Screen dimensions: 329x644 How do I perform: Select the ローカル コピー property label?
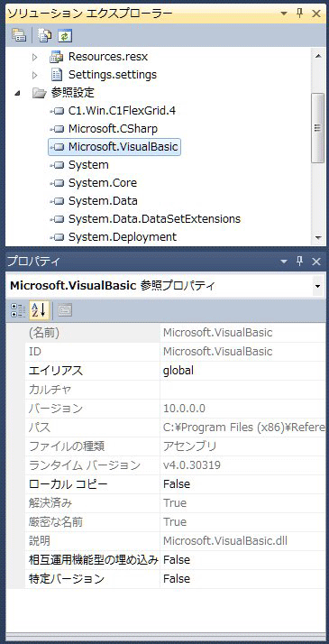68,483
